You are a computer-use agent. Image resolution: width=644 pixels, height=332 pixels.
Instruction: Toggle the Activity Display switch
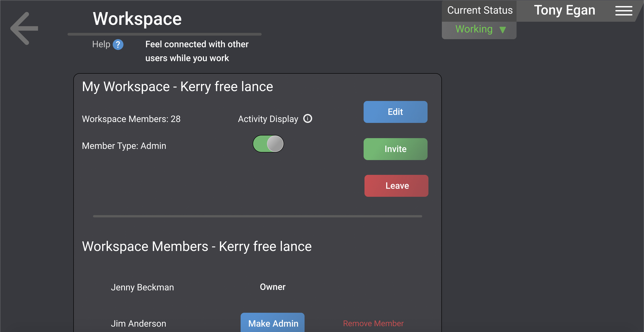point(268,144)
